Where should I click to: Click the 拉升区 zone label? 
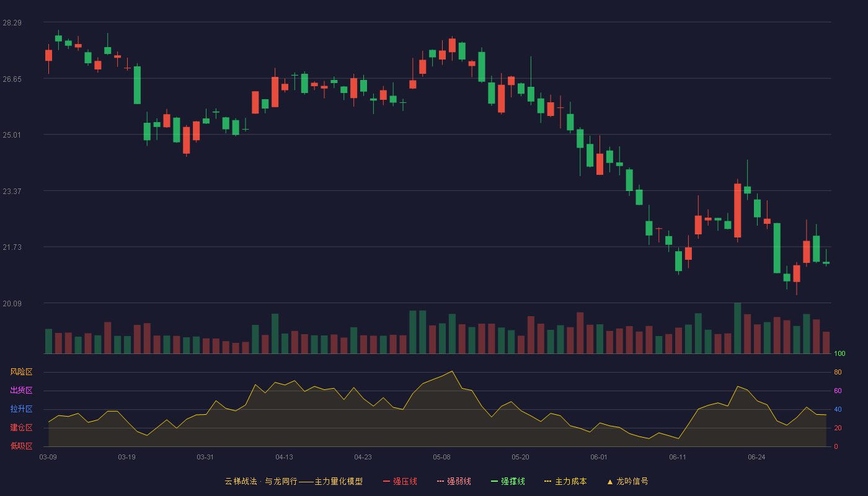(22, 409)
